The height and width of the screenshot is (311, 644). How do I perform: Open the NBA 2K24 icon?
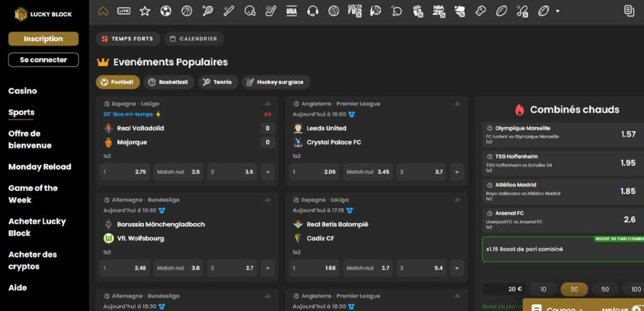[x=438, y=11]
